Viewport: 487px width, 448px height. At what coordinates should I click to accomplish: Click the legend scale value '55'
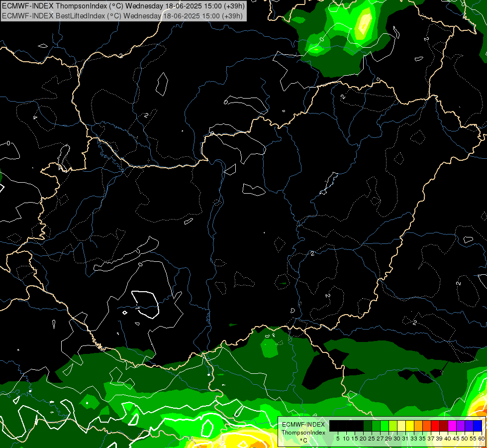[x=474, y=439]
